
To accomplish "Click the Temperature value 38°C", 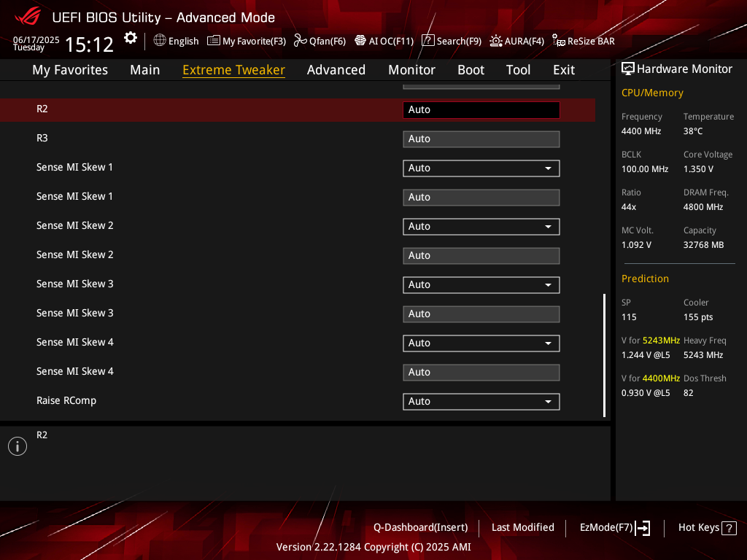I will (693, 131).
